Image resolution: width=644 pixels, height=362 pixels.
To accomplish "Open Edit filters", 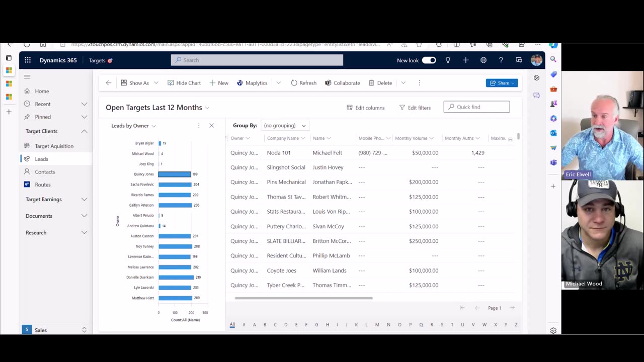I will click(x=415, y=108).
